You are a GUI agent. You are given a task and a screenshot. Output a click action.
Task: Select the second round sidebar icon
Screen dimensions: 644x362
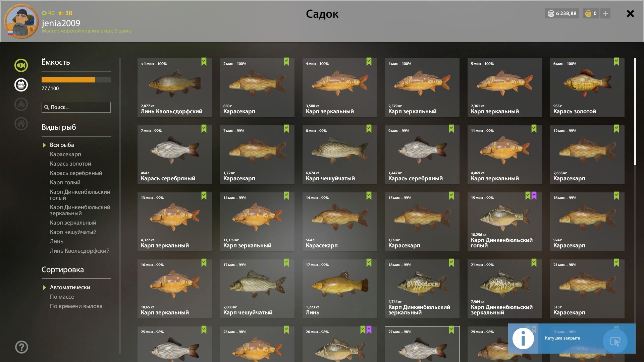tap(21, 85)
